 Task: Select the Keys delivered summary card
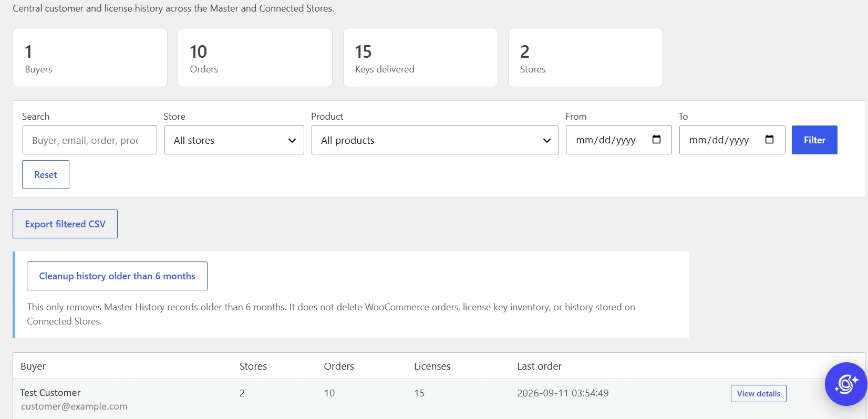click(420, 57)
